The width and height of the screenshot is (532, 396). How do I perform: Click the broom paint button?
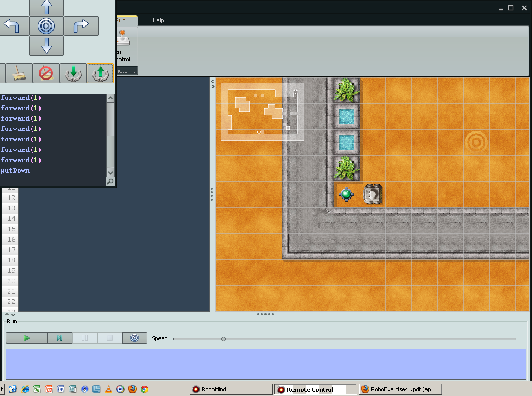pyautogui.click(x=19, y=73)
